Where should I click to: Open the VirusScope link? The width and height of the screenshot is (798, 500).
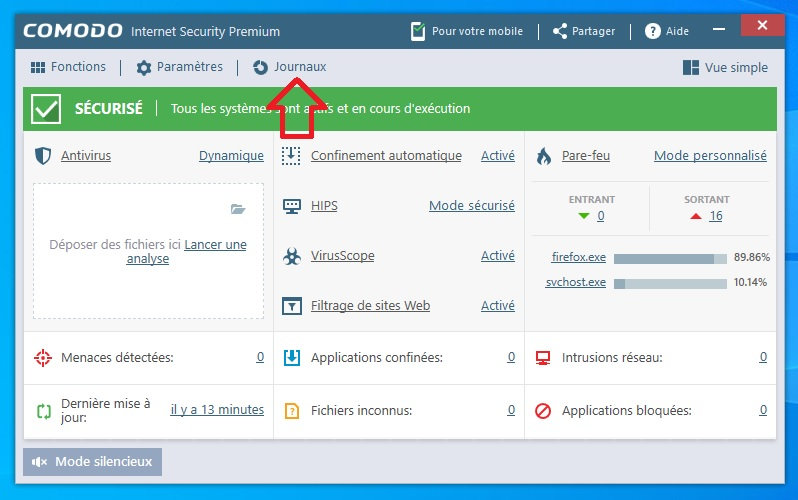coord(343,256)
